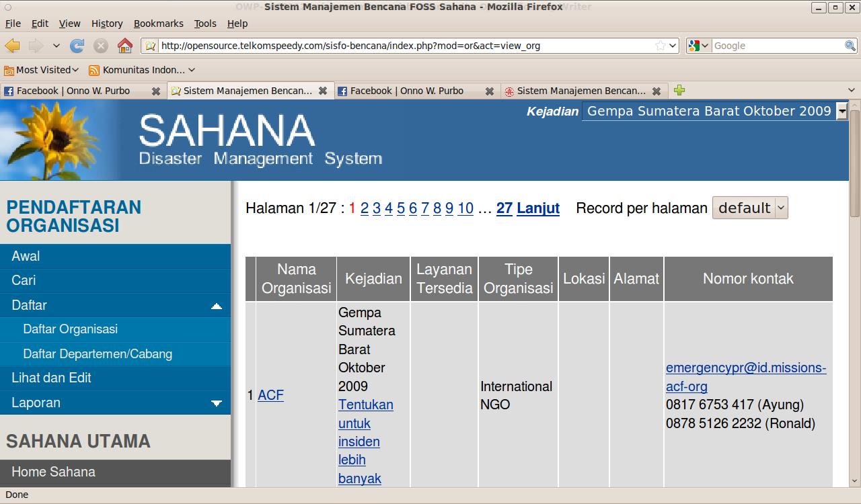This screenshot has height=504, width=861.
Task: Expand the Laporan sidebar section
Action: point(216,403)
